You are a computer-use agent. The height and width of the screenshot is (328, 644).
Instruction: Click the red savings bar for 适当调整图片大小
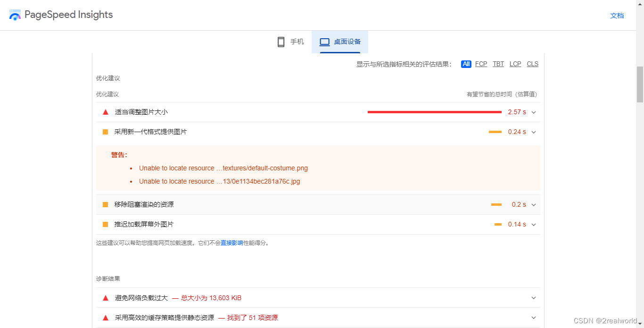point(434,112)
